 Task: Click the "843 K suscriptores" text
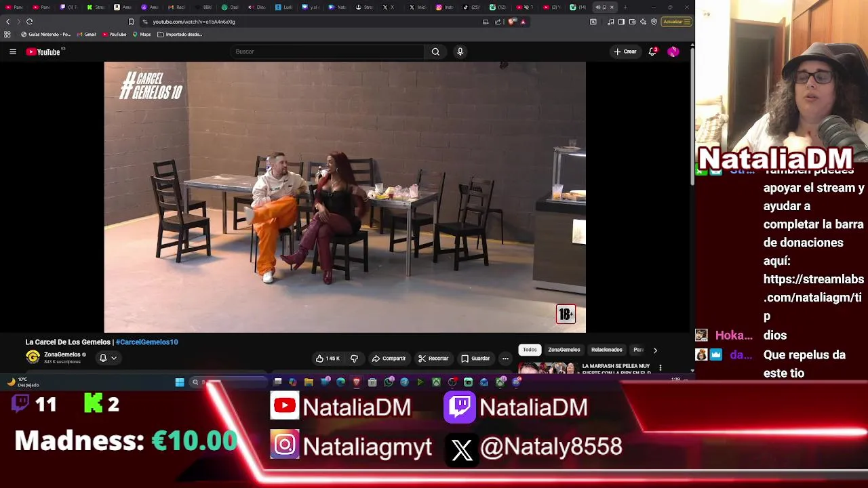pyautogui.click(x=62, y=362)
